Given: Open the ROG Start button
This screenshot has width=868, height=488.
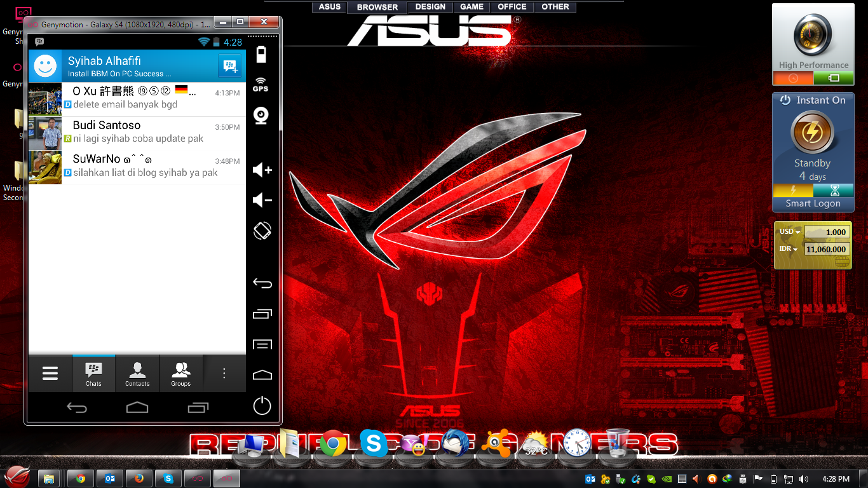Looking at the screenshot, I should coord(17,477).
